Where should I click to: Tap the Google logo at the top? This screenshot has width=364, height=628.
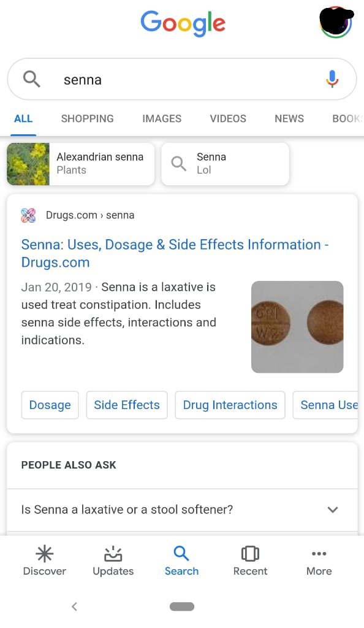click(x=182, y=23)
